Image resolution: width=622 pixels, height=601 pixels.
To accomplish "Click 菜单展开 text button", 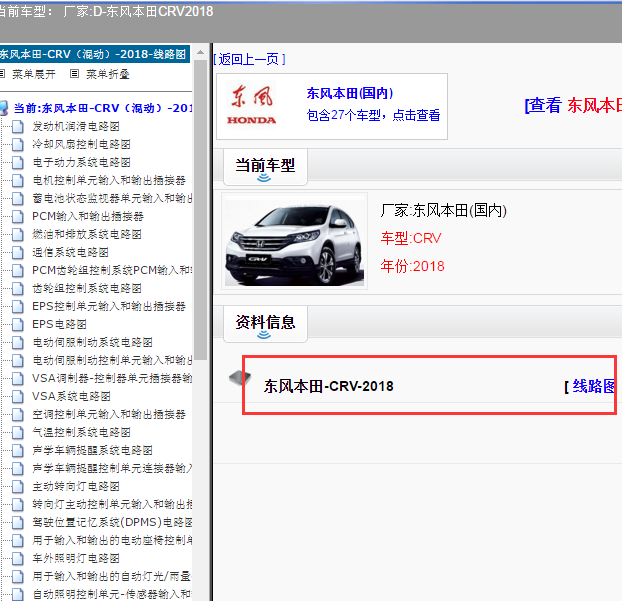I will click(34, 74).
